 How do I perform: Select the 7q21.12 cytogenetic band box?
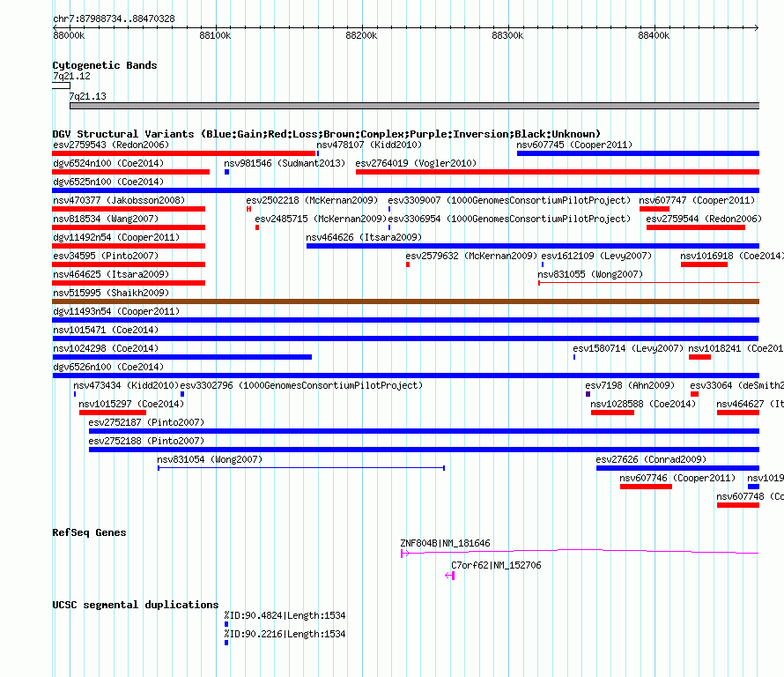tap(61, 86)
